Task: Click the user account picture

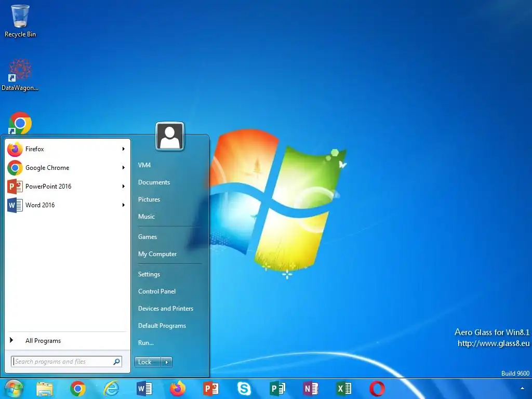Action: point(170,136)
